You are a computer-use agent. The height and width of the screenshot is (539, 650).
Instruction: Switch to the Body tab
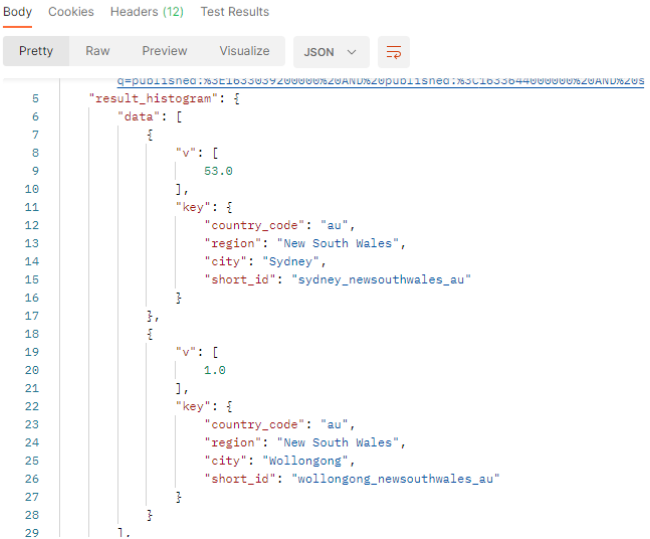(17, 12)
